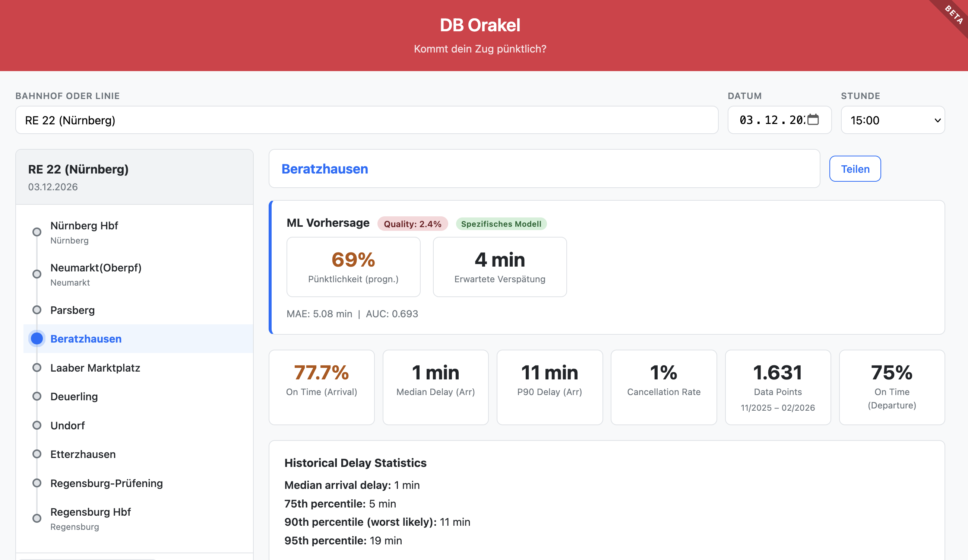Click the Bahnhof oder Linie search field
The width and height of the screenshot is (968, 560).
pos(367,120)
